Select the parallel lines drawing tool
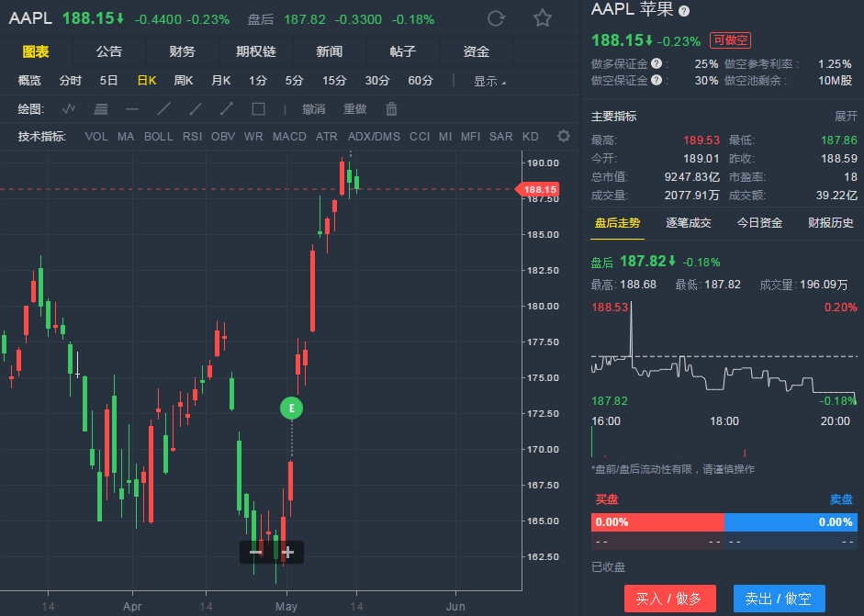The height and width of the screenshot is (616, 864). pos(100,109)
